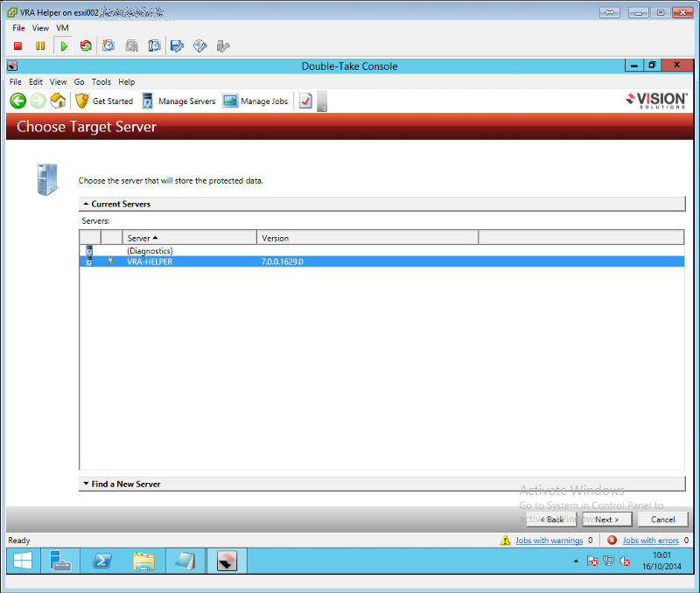Open the notepad taskbar icon
Viewport: 700px width, 593px height.
pyautogui.click(x=185, y=561)
